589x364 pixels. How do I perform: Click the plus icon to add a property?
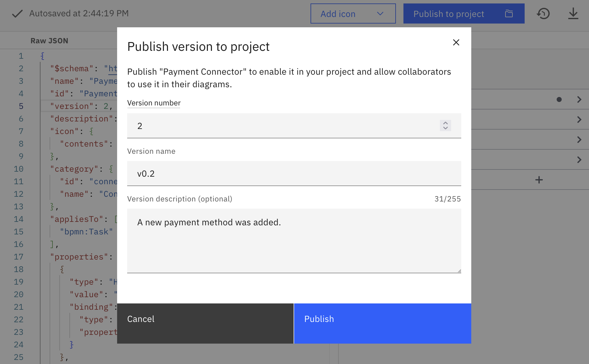point(539,179)
